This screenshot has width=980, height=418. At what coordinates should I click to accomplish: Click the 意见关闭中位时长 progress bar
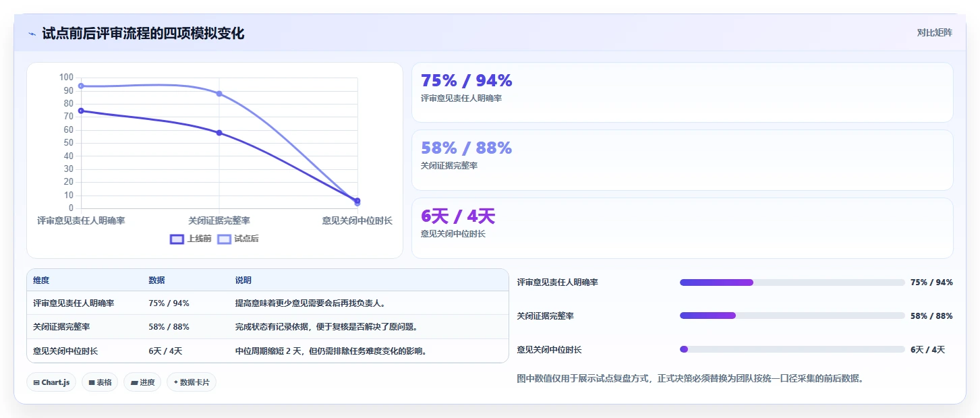pos(792,349)
